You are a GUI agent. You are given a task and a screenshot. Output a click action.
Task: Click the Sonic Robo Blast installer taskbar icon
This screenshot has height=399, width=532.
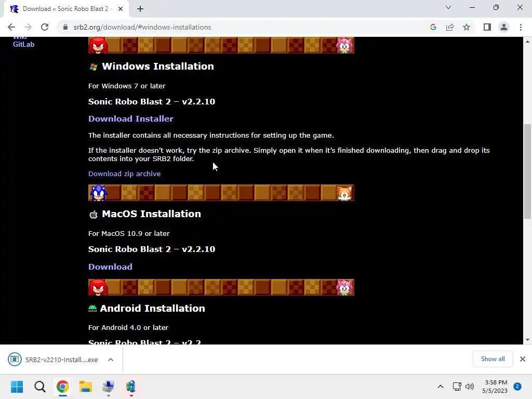point(131,387)
